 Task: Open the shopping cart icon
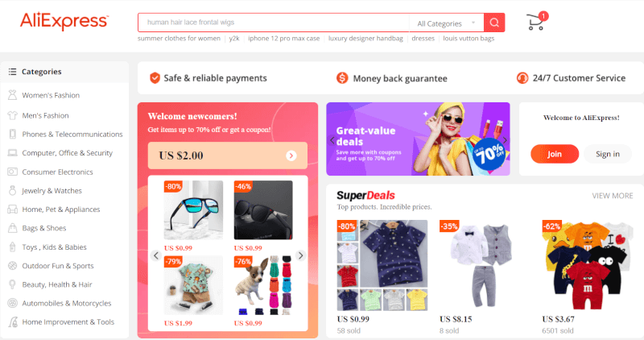coord(535,23)
